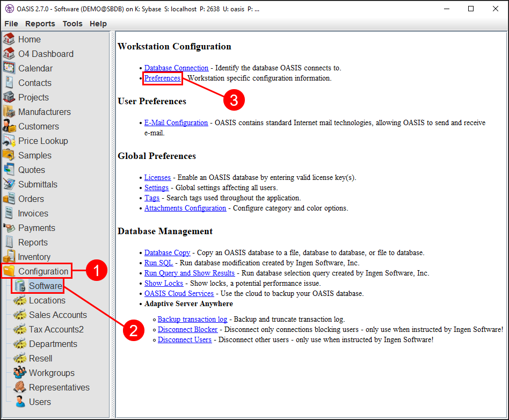This screenshot has height=420, width=509.
Task: Open the E-Mail Configuration link
Action: coord(176,122)
